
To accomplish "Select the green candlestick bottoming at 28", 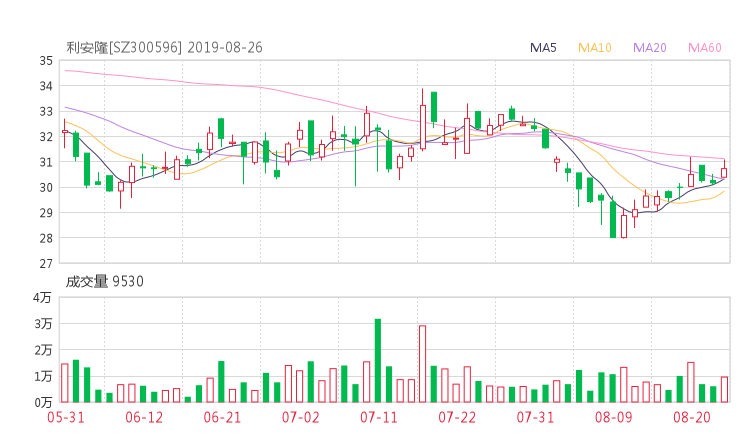I will [613, 219].
